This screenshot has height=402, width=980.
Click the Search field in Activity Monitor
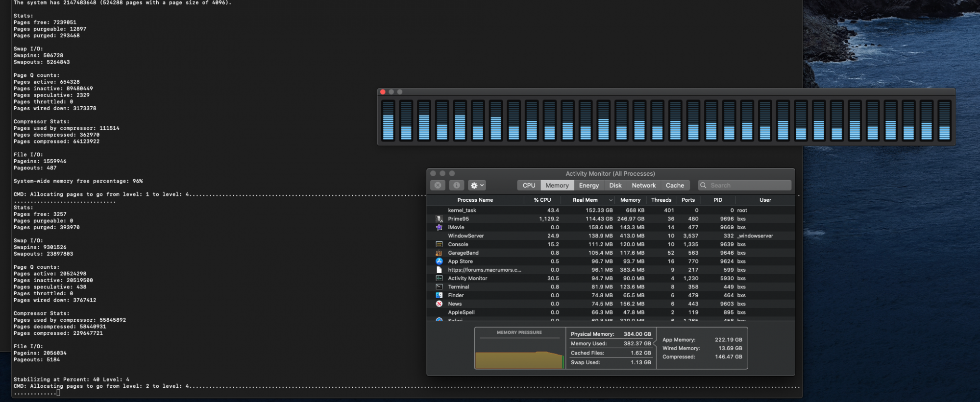click(745, 185)
